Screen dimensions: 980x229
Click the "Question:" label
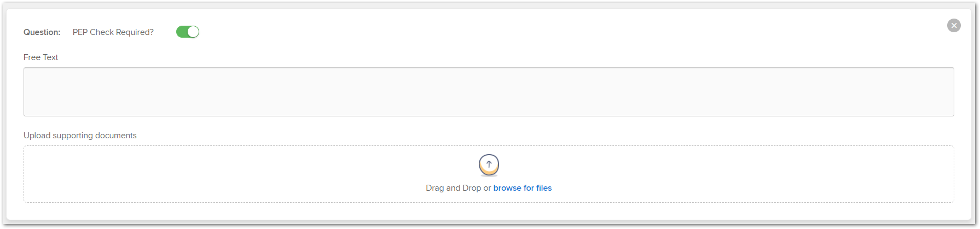(42, 32)
